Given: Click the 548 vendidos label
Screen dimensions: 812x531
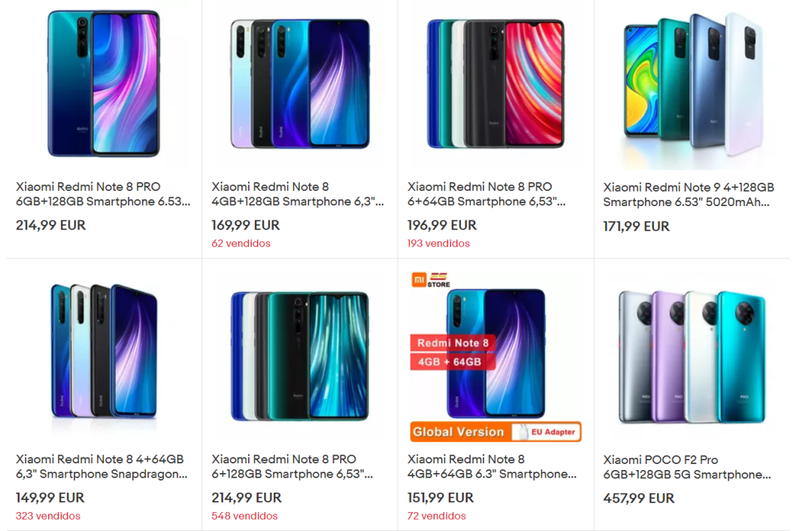Looking at the screenshot, I should (244, 516).
